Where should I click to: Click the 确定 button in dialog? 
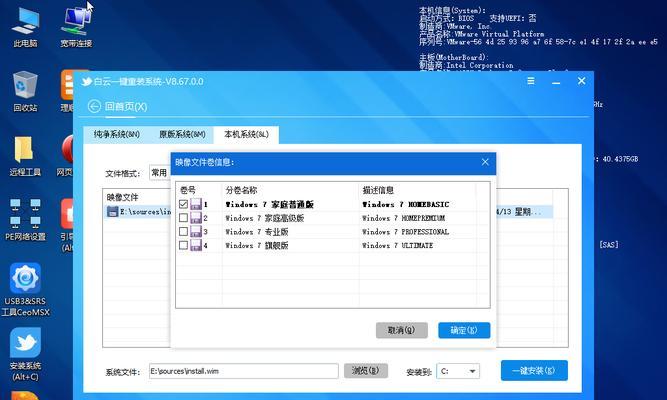pos(464,330)
